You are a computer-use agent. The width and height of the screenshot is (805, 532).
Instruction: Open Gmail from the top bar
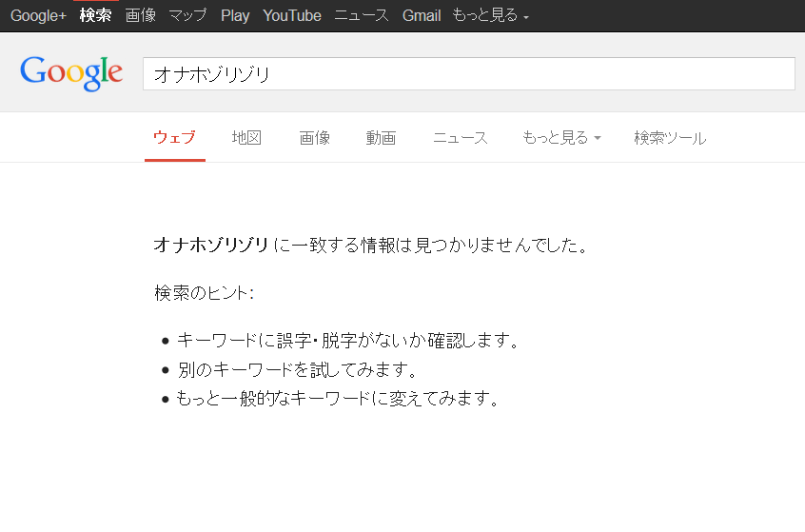[x=422, y=15]
